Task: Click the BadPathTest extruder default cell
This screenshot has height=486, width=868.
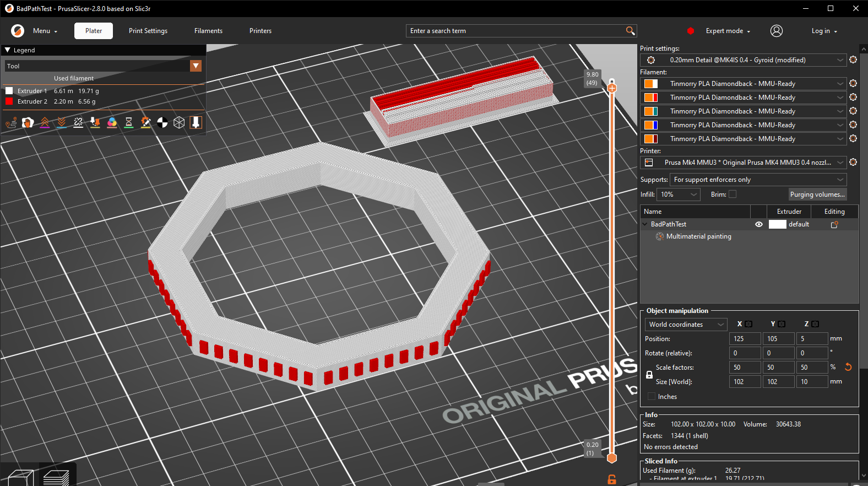Action: click(x=789, y=224)
